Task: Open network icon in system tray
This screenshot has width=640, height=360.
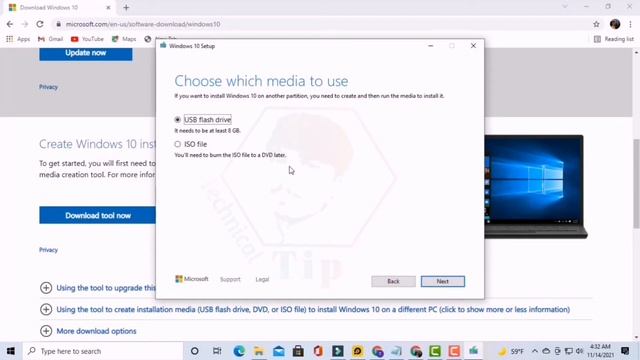Action: coord(569,351)
